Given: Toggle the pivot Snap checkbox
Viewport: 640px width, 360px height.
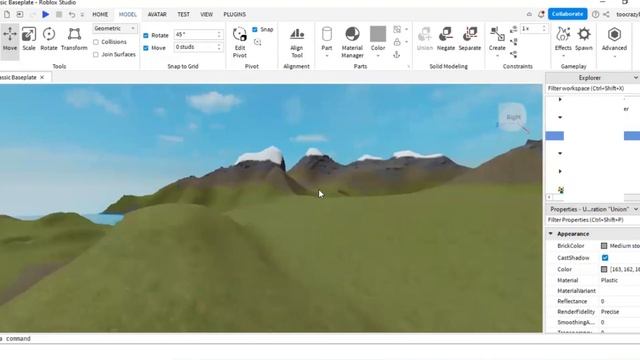Looking at the screenshot, I should [255, 29].
